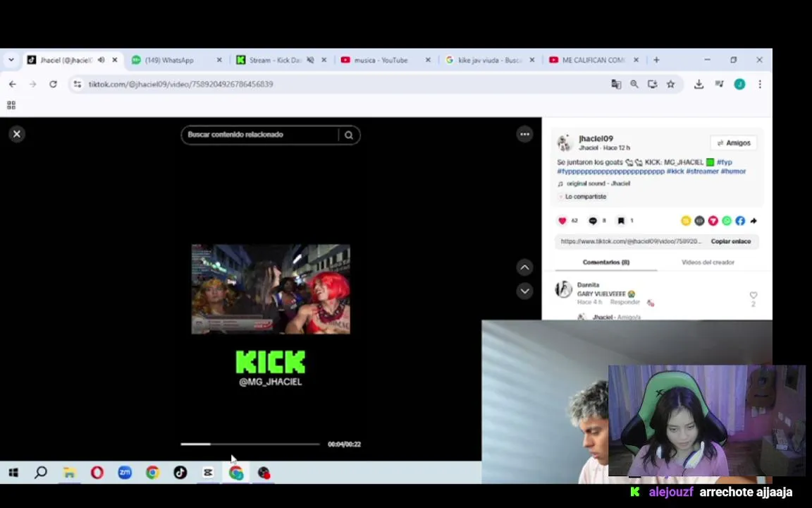Like the video with the heart icon

562,221
